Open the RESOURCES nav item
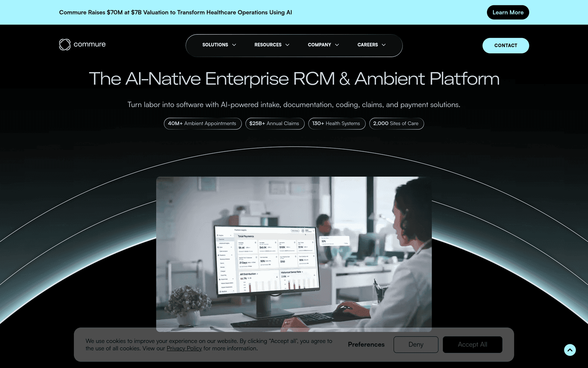 click(268, 45)
